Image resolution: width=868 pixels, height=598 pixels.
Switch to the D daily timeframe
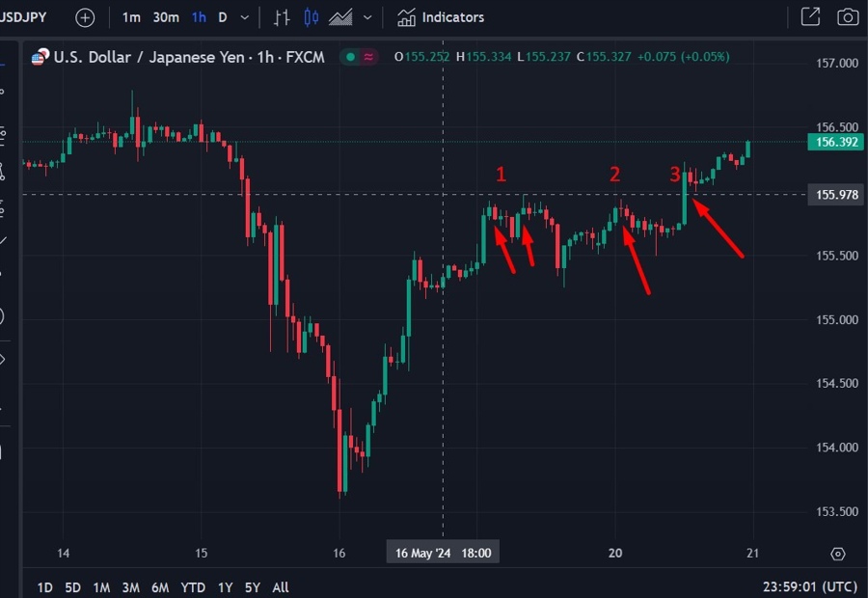[223, 17]
